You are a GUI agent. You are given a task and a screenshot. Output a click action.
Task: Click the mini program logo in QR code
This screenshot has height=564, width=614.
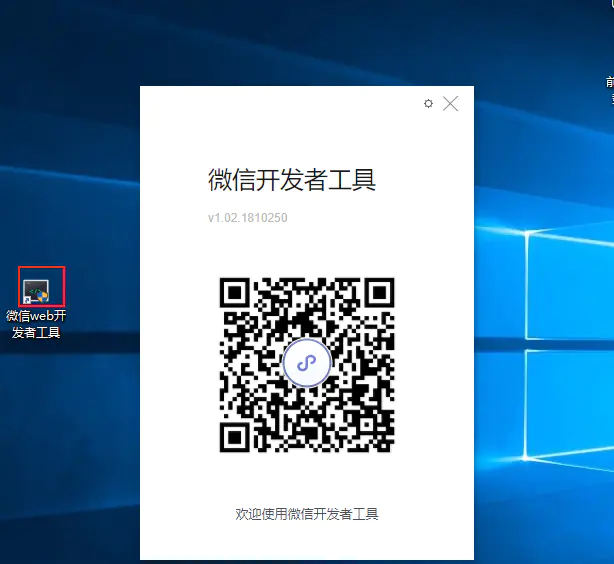click(307, 363)
